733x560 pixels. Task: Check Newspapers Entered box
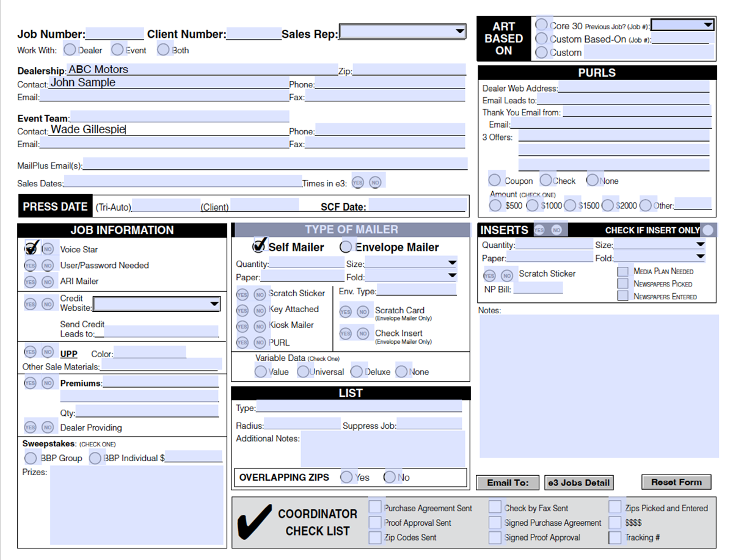pos(623,296)
